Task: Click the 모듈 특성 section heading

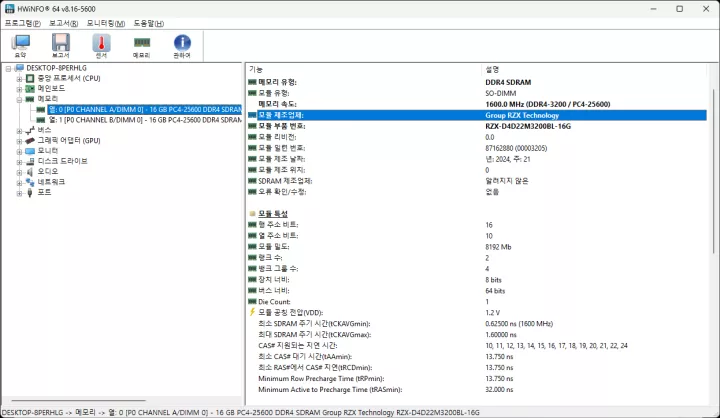Action: click(273, 214)
